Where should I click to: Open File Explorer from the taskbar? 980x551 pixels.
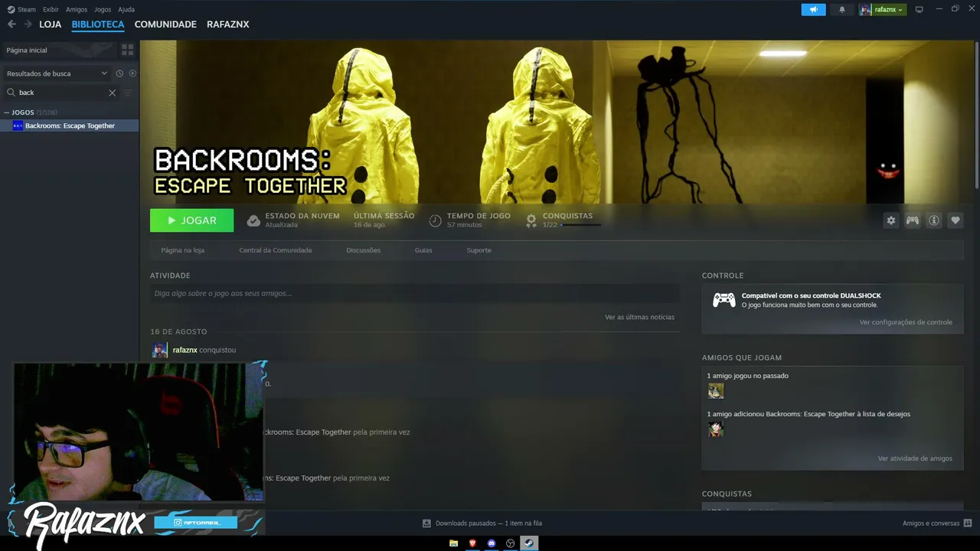click(453, 543)
